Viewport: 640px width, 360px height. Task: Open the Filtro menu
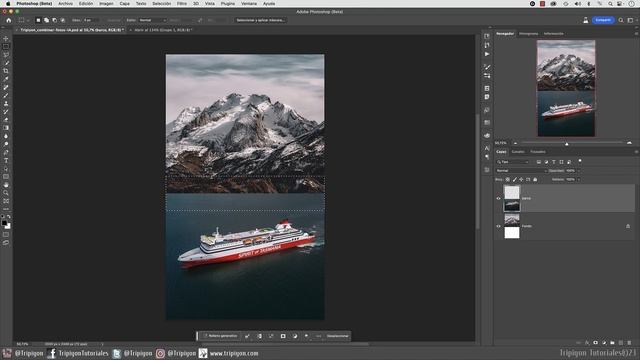182,3
